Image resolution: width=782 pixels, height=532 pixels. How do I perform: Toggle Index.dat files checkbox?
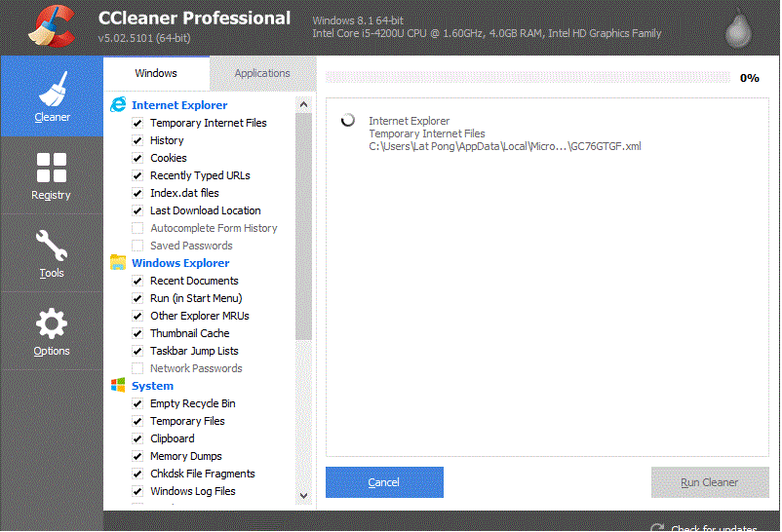(x=137, y=193)
